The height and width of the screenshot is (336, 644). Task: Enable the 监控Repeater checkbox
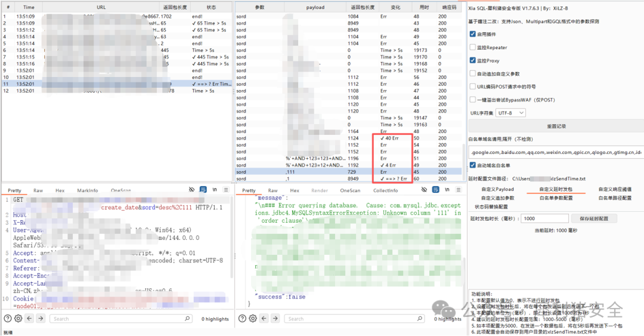tap(473, 47)
